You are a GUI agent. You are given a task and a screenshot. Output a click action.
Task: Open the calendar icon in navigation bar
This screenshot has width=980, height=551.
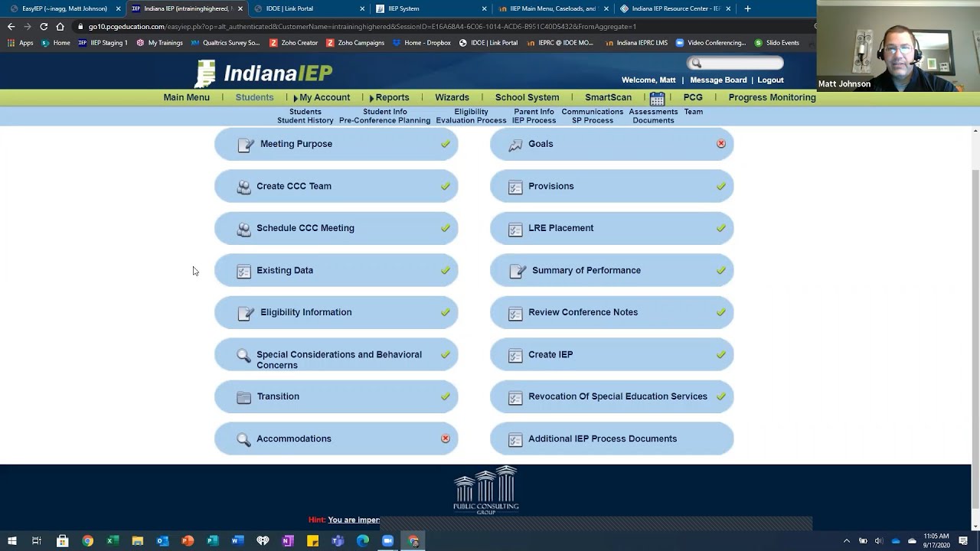[x=657, y=98]
